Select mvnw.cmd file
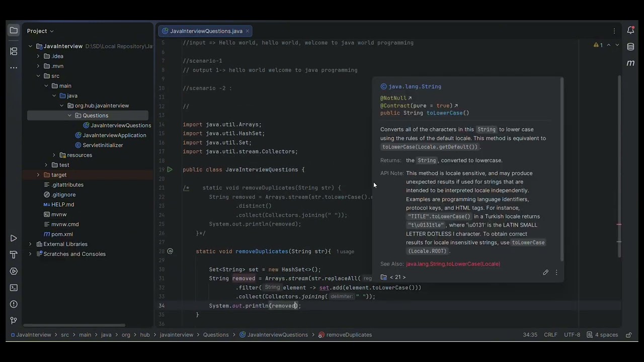This screenshot has height=362, width=644. [x=65, y=224]
